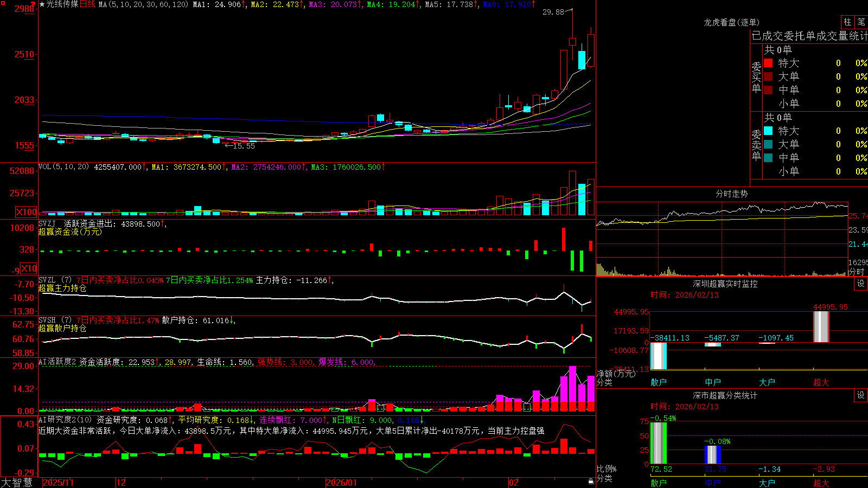The image size is (868, 488).
Task: Click the 超赢主力持仓 label
Action: pos(62,288)
